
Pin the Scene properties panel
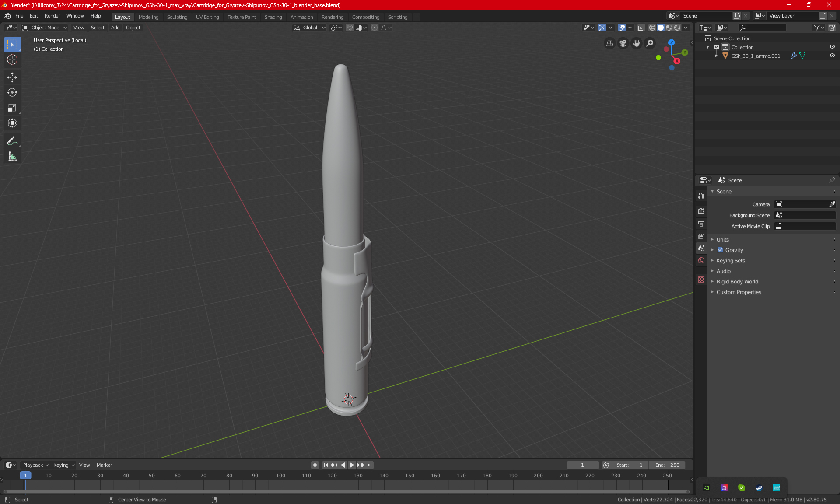(x=832, y=180)
